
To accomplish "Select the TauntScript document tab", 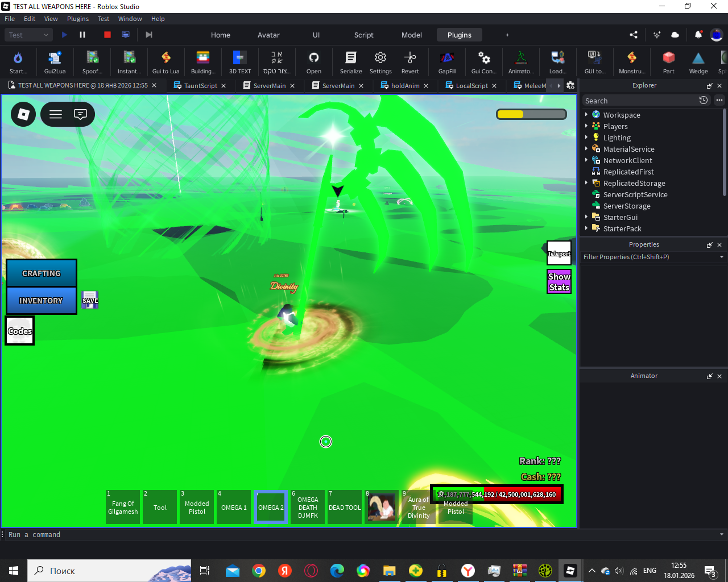I will (200, 86).
